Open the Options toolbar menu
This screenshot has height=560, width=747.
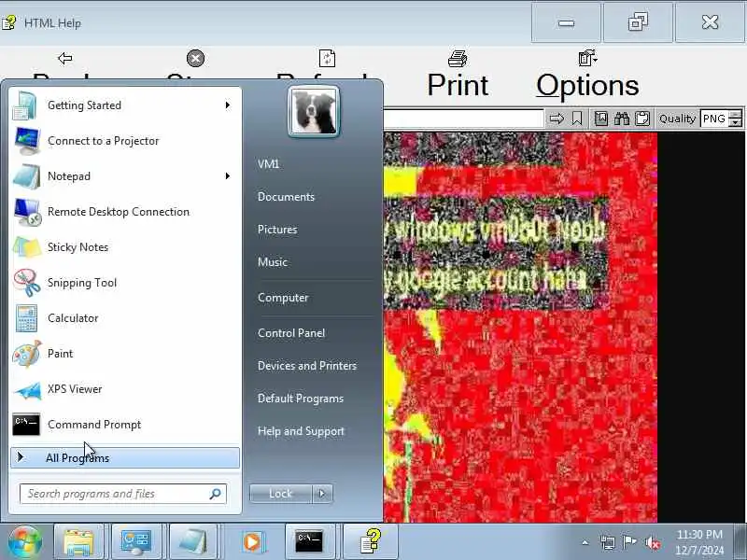587,76
